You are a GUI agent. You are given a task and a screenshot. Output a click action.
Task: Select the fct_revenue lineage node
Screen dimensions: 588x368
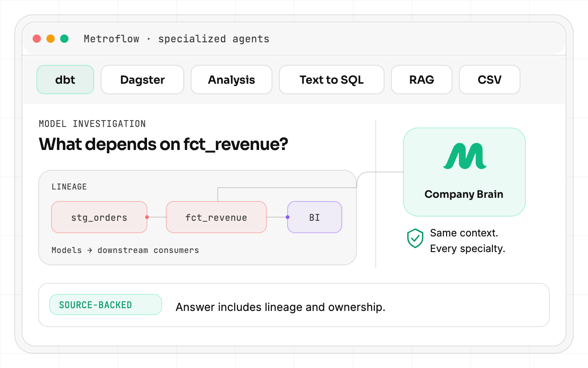tap(216, 217)
